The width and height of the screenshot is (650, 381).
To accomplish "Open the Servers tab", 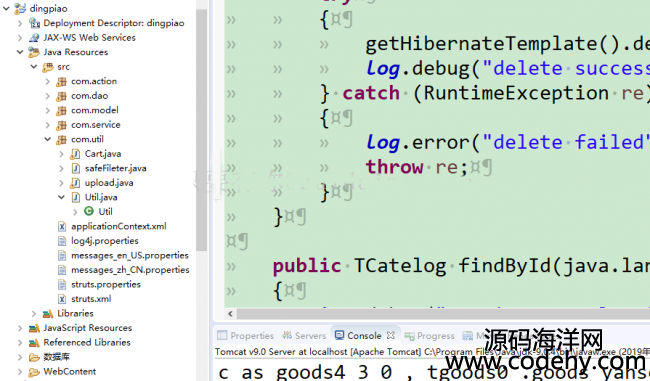I will (304, 335).
